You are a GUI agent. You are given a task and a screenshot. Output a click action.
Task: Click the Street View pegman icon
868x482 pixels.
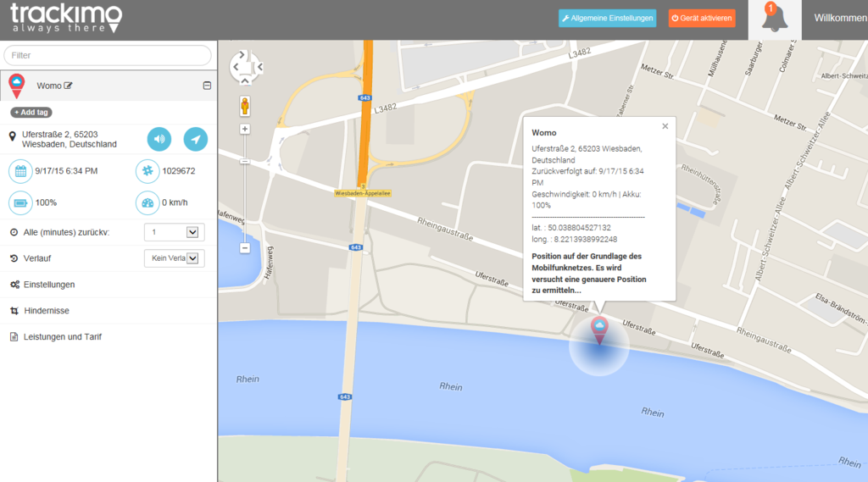coord(245,106)
